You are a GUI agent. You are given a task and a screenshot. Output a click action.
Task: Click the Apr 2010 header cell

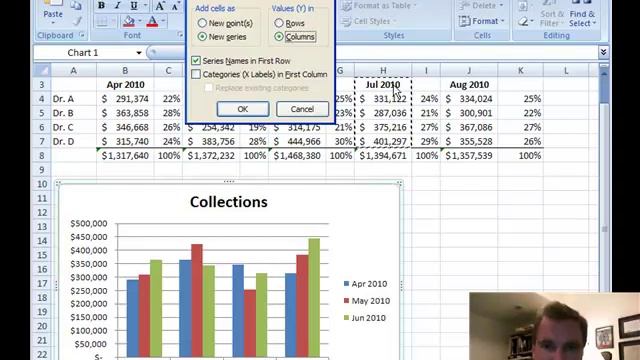point(125,85)
